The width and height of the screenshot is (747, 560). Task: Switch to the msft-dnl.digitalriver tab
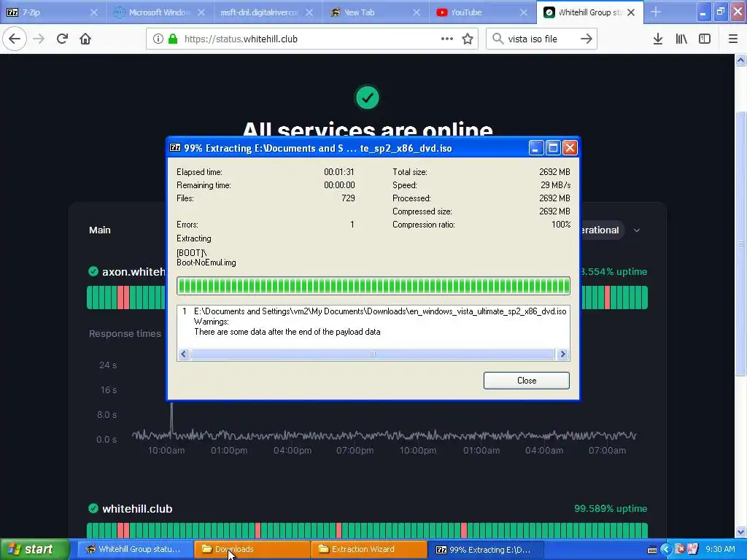267,12
